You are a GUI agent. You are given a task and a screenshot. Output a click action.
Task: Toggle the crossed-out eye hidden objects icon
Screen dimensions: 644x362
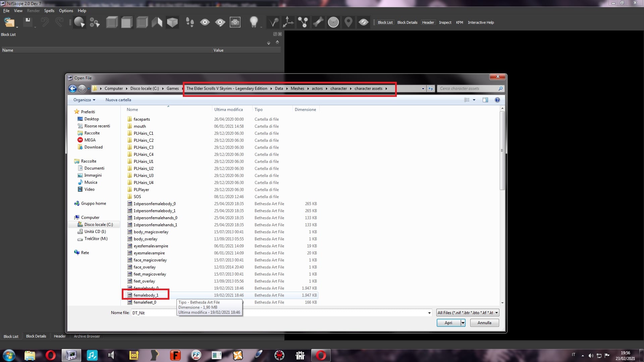[x=363, y=22]
